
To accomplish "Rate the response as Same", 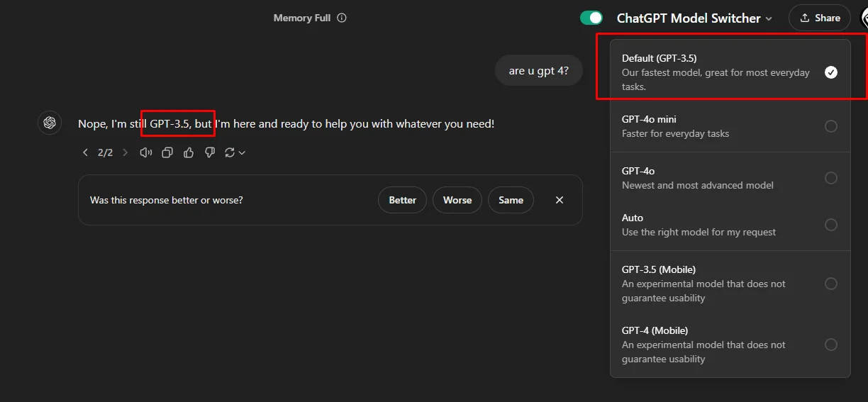I will click(511, 200).
